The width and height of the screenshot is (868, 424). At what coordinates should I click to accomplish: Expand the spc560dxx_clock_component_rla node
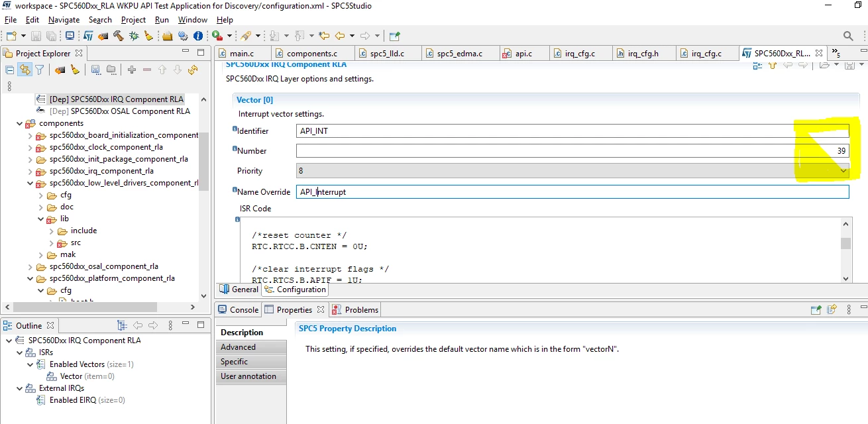pyautogui.click(x=30, y=147)
